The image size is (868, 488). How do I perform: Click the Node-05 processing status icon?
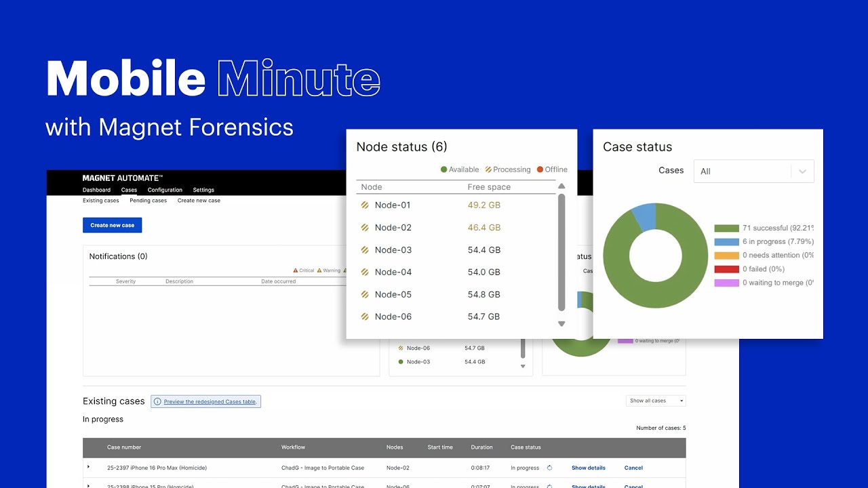click(365, 294)
